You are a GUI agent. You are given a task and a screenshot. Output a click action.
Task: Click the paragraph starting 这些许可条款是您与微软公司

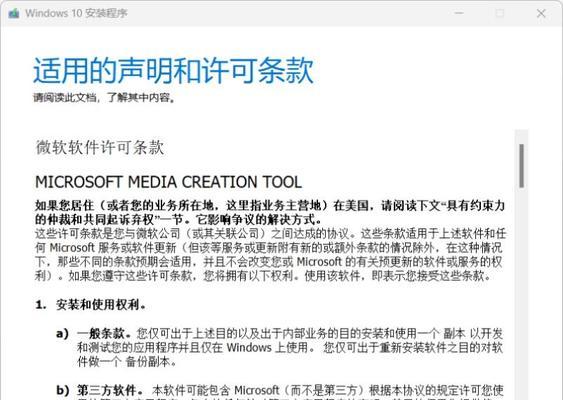pos(270,255)
